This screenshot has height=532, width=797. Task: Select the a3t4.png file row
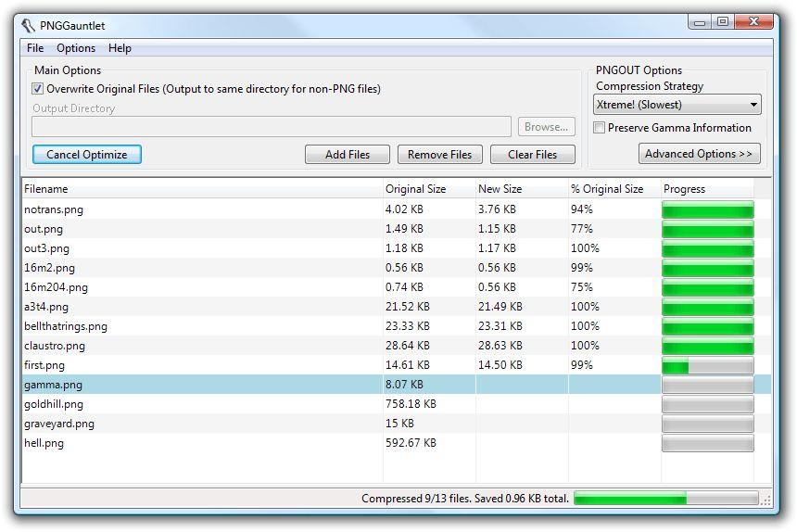point(397,307)
